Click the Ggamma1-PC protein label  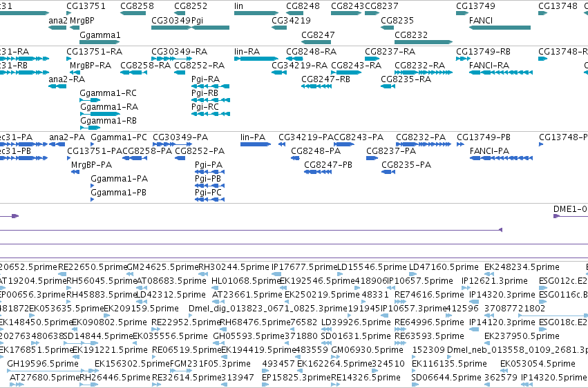tap(119, 137)
